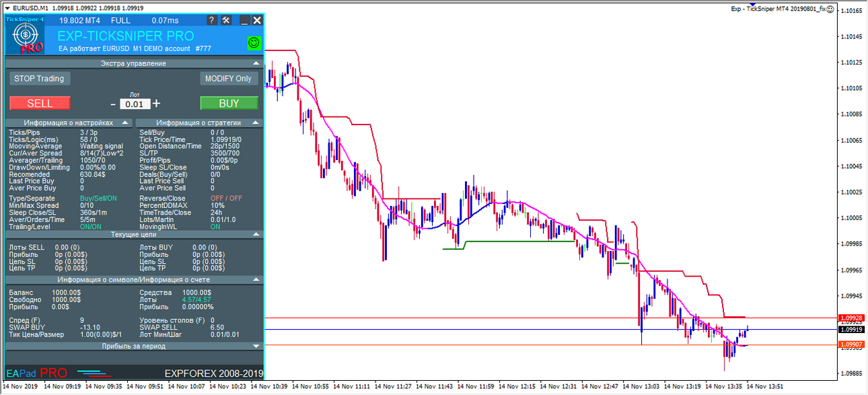Open the settings tools icon in panel header

point(225,20)
